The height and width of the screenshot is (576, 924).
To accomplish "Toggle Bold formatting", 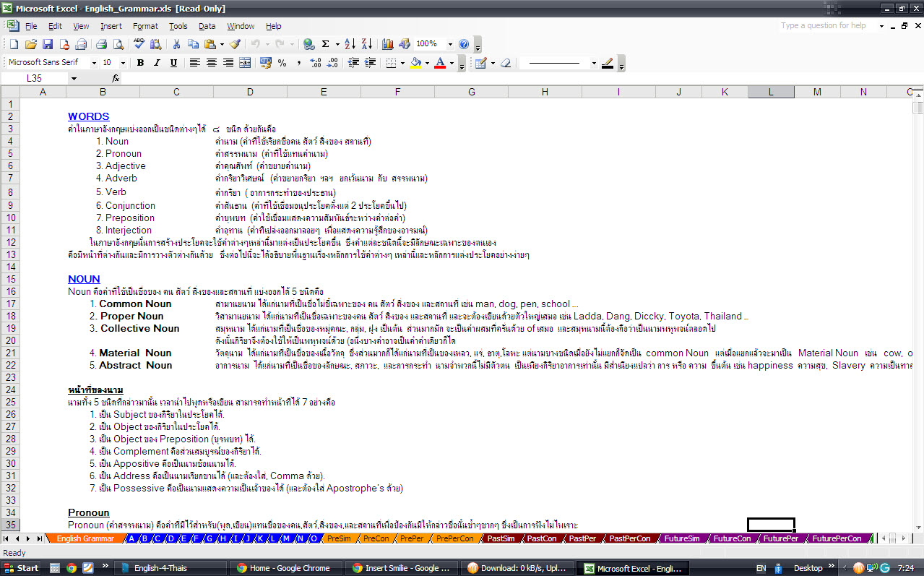I will pyautogui.click(x=140, y=63).
